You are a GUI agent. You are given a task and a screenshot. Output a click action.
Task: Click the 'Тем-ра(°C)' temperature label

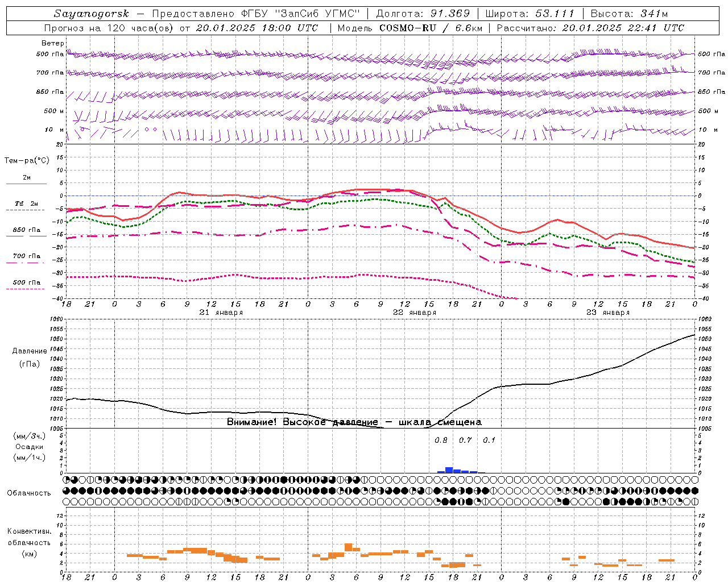[27, 161]
